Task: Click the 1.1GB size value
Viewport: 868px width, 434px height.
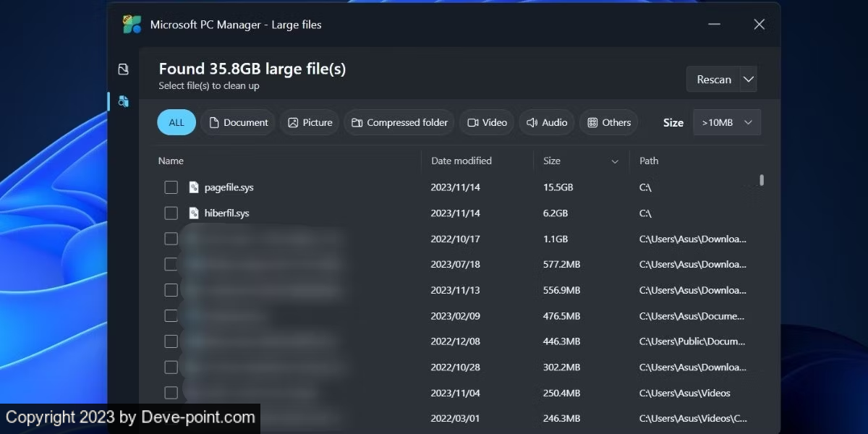Action: (x=556, y=239)
